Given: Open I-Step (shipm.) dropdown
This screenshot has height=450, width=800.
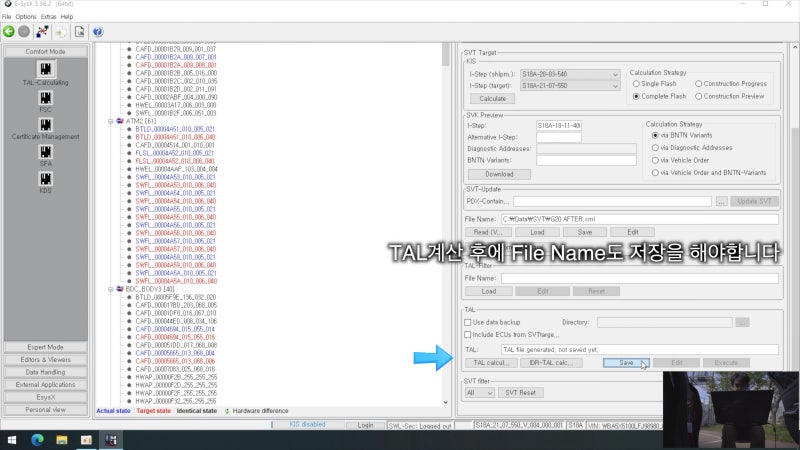Looking at the screenshot, I should (570, 74).
